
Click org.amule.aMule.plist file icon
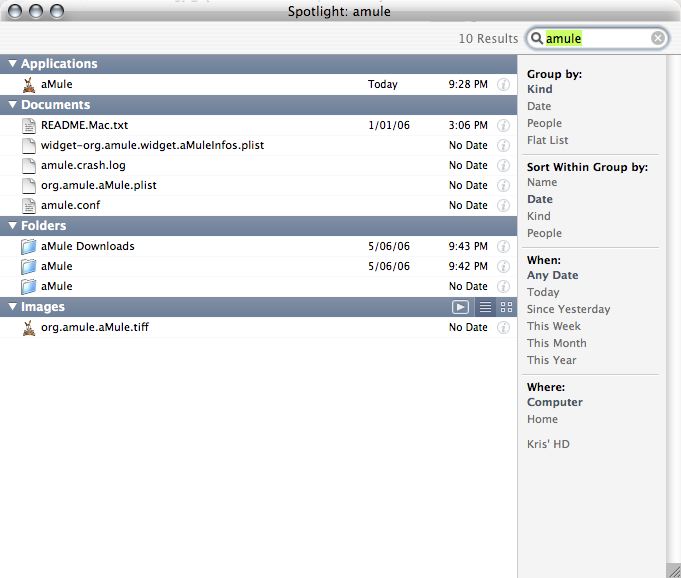pyautogui.click(x=29, y=185)
